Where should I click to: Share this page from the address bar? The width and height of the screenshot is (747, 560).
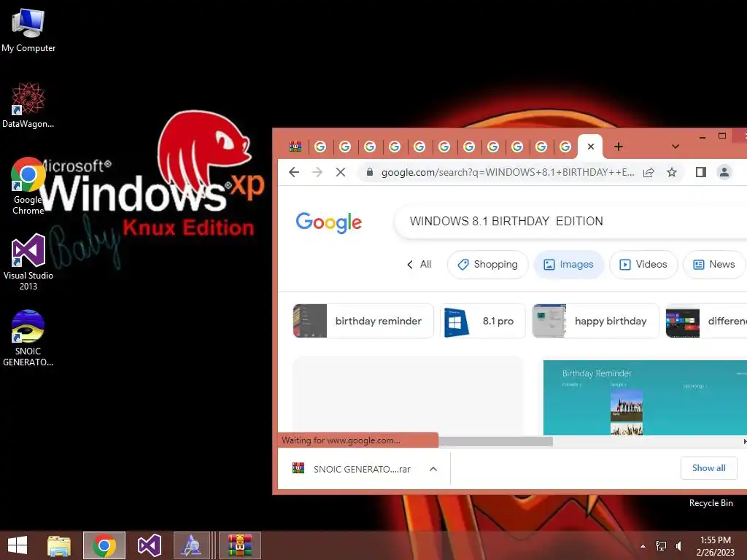[649, 172]
